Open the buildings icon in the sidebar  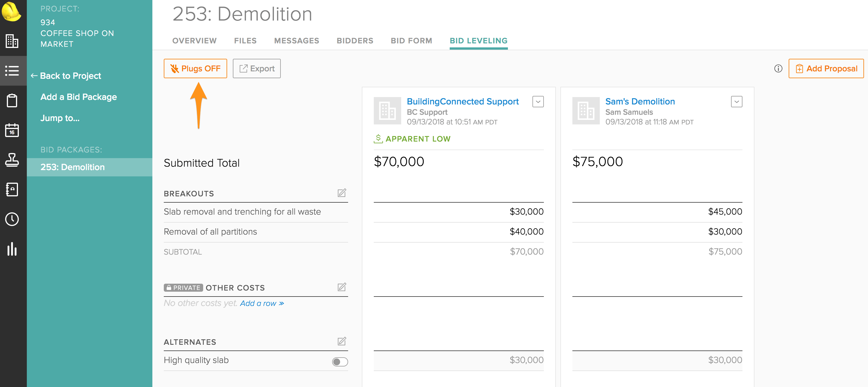12,41
